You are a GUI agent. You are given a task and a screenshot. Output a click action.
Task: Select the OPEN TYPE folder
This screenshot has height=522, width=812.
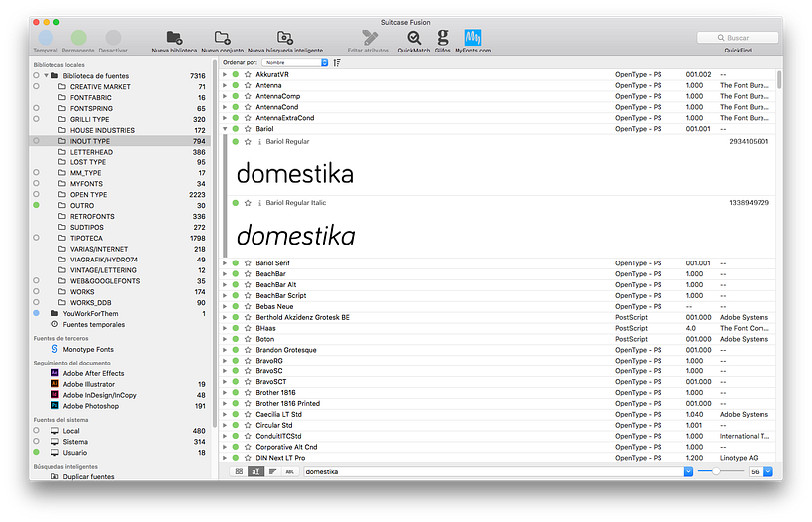point(120,195)
